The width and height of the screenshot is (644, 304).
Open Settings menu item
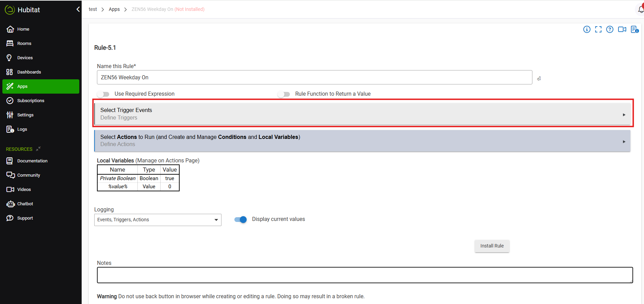pyautogui.click(x=25, y=115)
